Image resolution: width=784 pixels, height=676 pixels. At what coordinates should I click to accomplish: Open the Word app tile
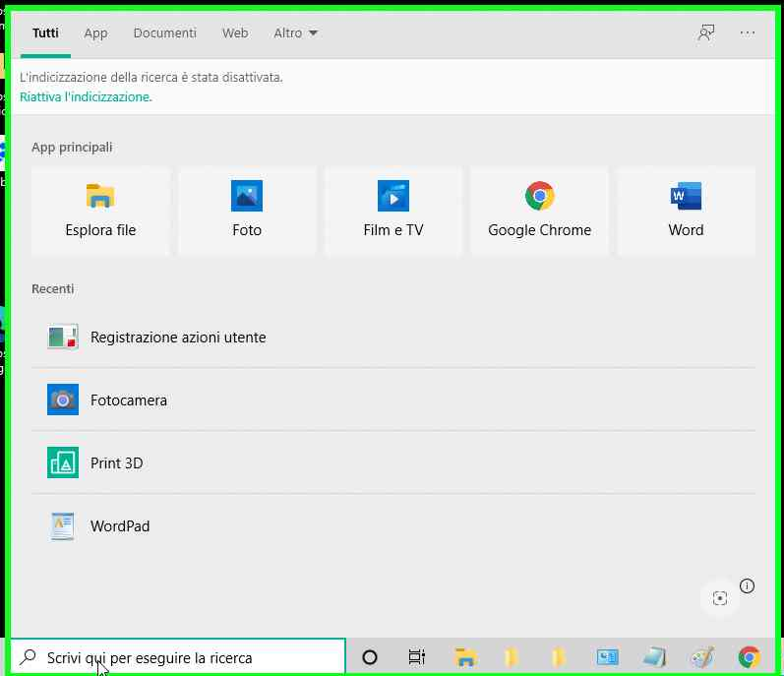click(686, 212)
